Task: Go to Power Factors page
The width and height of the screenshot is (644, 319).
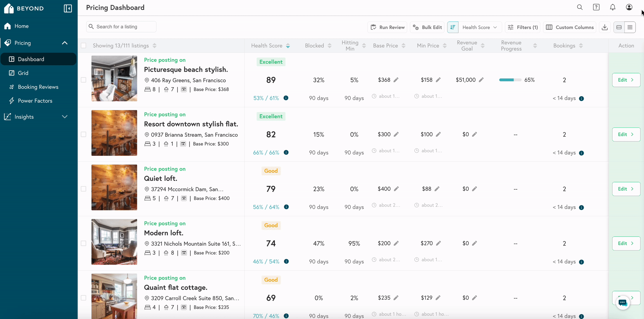Action: [35, 101]
